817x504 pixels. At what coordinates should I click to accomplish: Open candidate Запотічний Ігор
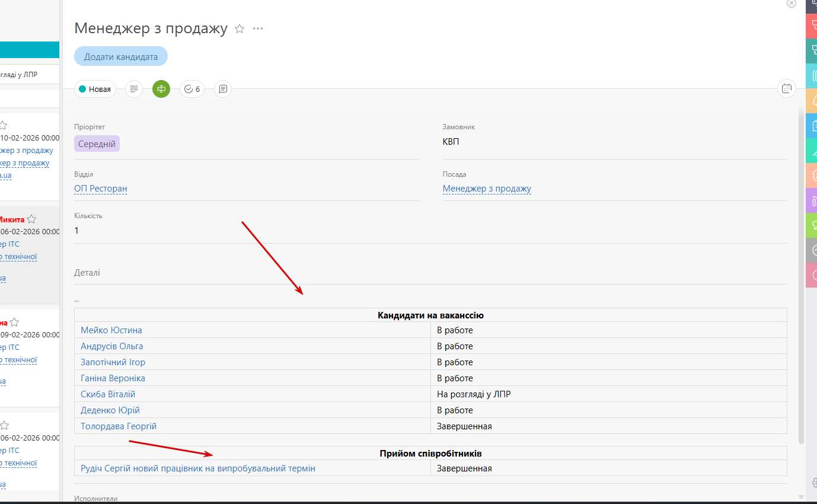[x=113, y=362]
